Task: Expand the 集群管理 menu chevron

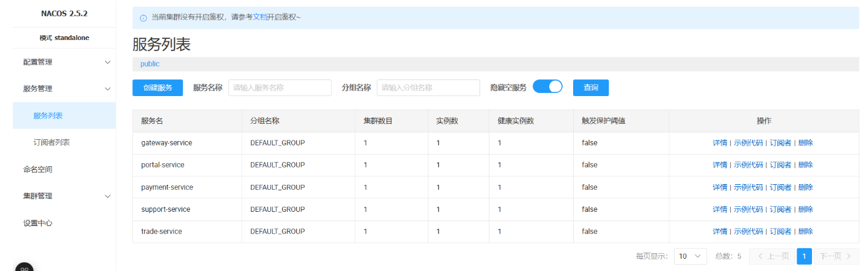Action: click(108, 196)
